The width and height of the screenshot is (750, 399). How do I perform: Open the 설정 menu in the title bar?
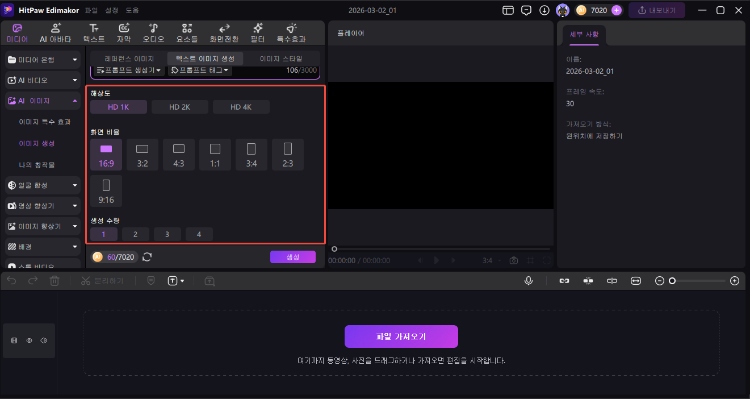tap(111, 10)
